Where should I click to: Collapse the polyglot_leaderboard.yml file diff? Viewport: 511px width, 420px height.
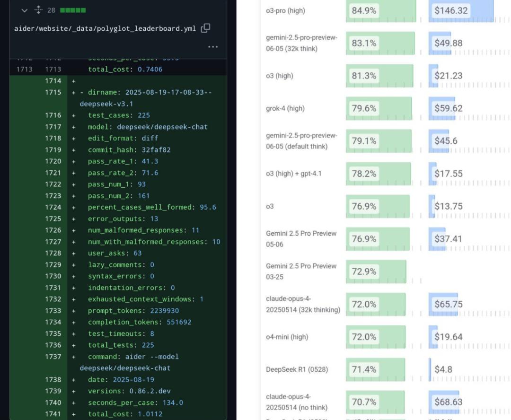pos(25,10)
